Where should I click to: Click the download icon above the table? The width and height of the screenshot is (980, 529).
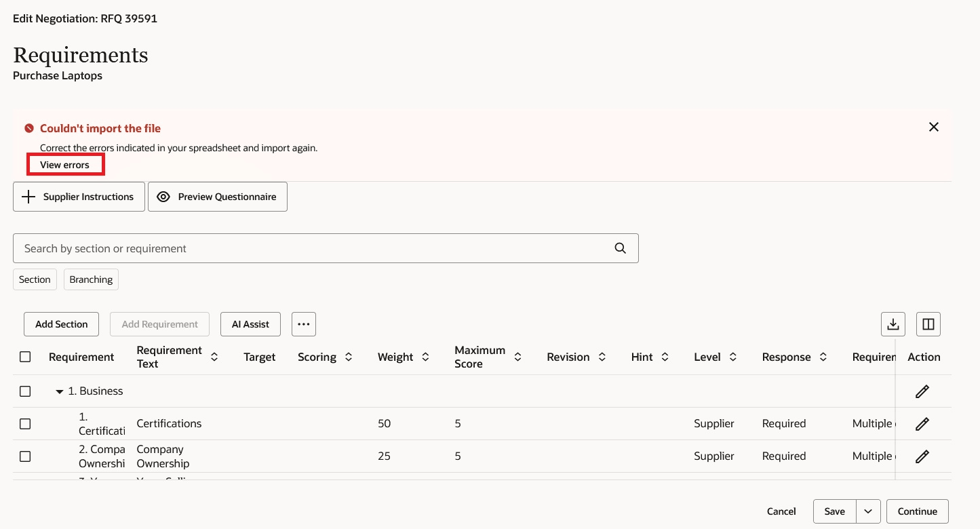pyautogui.click(x=893, y=324)
